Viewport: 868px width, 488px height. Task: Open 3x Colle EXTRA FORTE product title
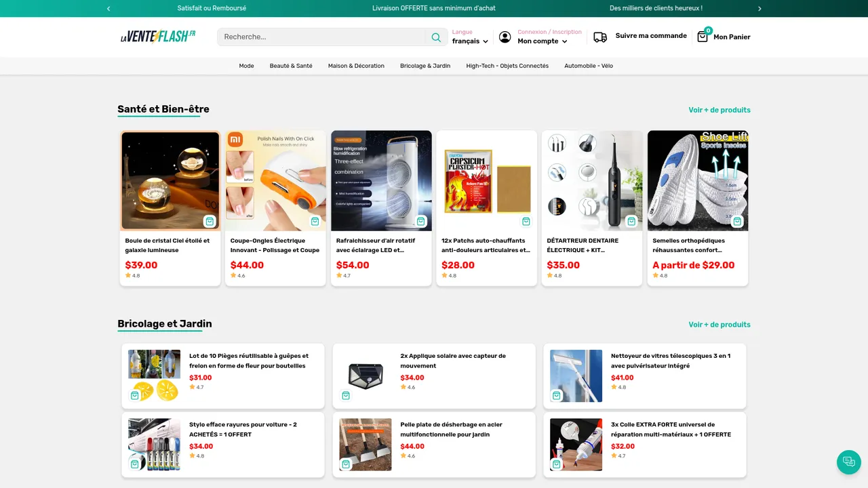[671, 430]
